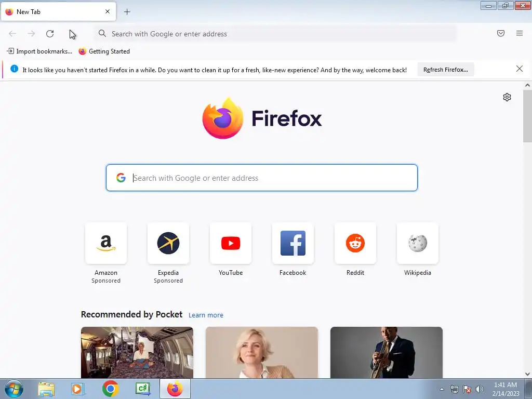Open the Expedia shortcut tile
This screenshot has width=532, height=399.
point(168,243)
